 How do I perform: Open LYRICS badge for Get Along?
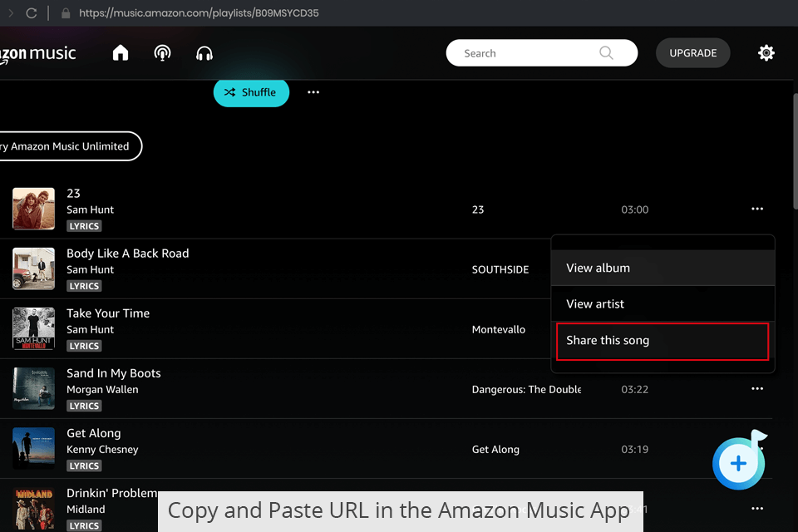[84, 465]
